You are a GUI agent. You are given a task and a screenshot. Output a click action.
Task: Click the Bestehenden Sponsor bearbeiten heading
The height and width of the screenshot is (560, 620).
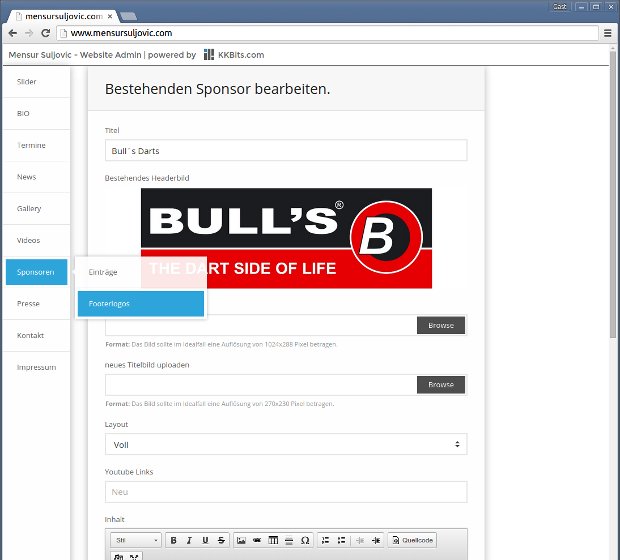(217, 89)
